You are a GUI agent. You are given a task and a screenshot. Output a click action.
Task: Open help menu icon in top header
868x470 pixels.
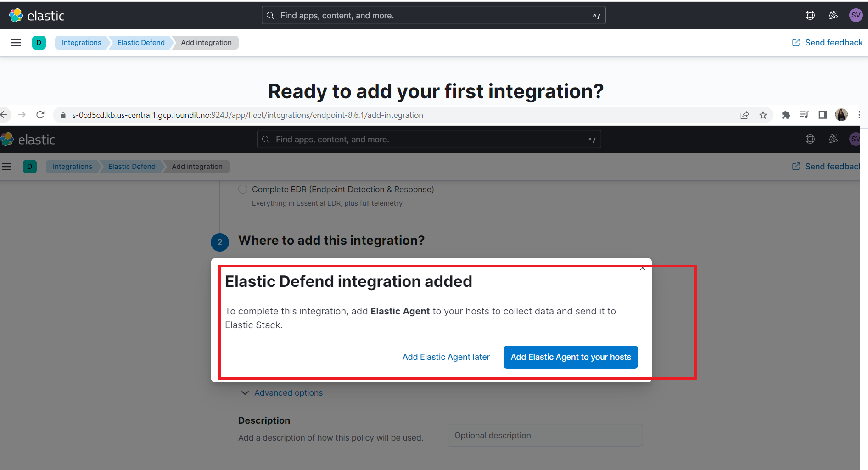[810, 15]
